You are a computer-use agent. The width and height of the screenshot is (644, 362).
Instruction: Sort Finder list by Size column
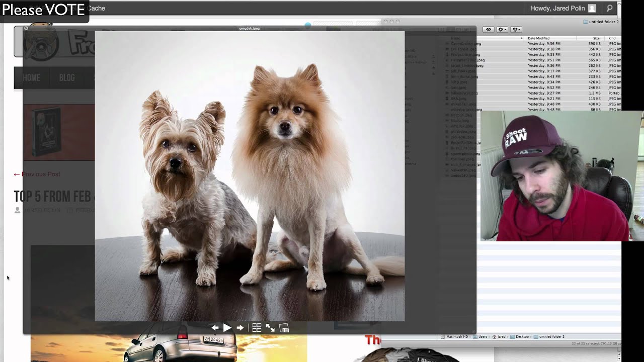point(591,38)
